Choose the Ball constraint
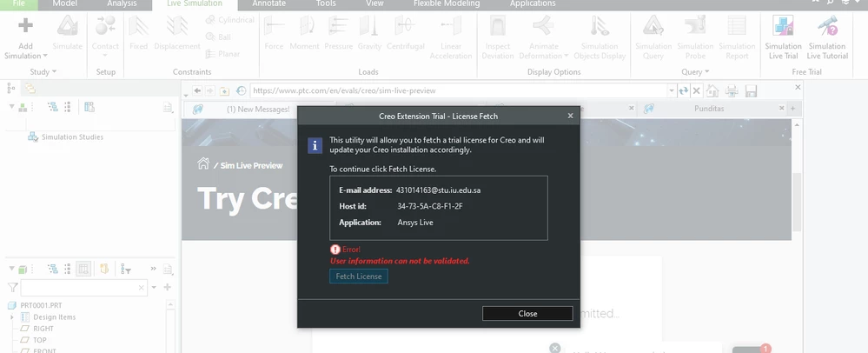This screenshot has width=868, height=353. [x=218, y=37]
